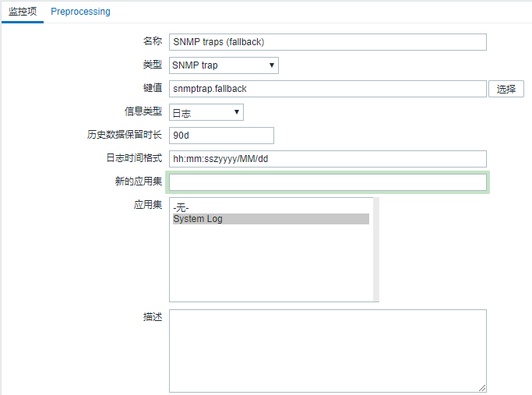
Task: Select the 监控项 tab
Action: coord(23,12)
